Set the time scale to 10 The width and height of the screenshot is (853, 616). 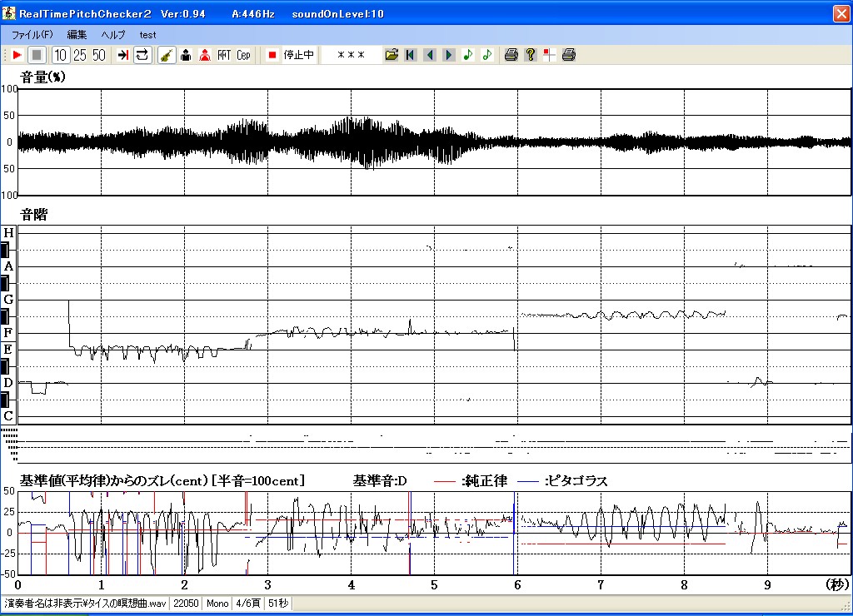click(60, 55)
